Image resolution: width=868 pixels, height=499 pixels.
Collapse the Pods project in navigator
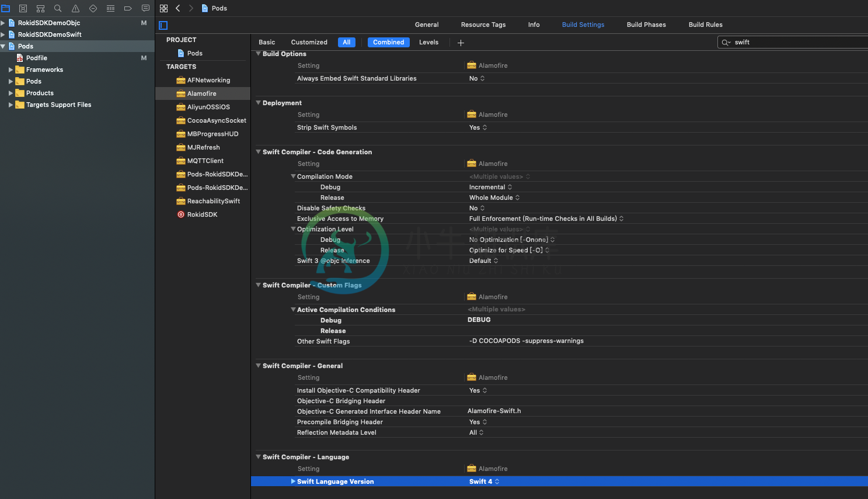[3, 46]
